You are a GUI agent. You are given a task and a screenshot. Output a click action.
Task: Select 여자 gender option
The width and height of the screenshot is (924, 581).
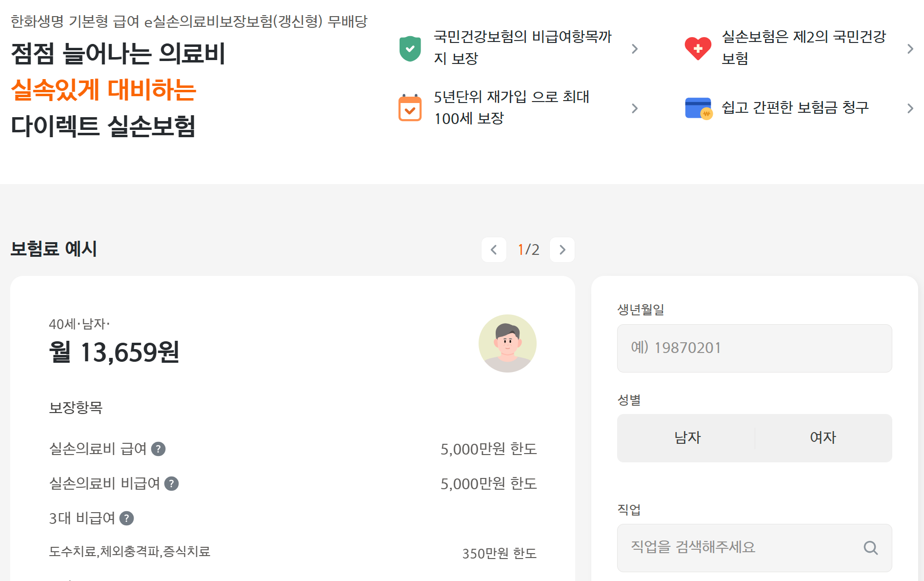coord(823,438)
